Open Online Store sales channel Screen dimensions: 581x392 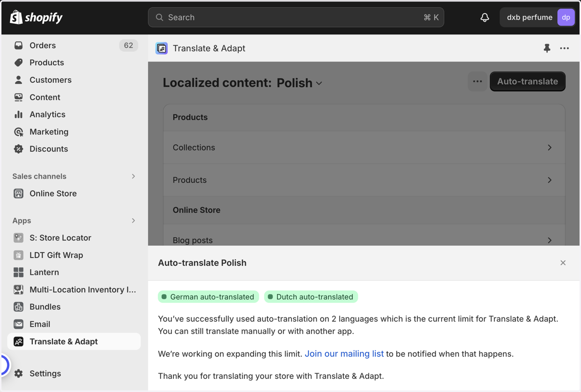coord(53,194)
